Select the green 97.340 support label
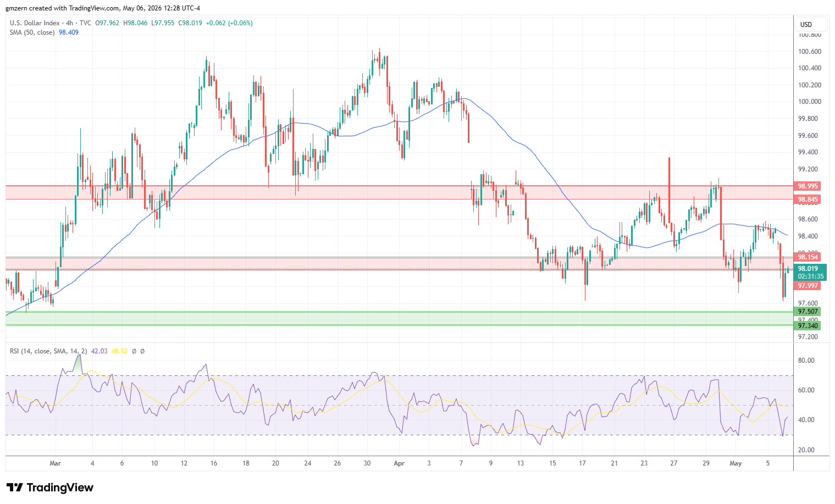 808,326
